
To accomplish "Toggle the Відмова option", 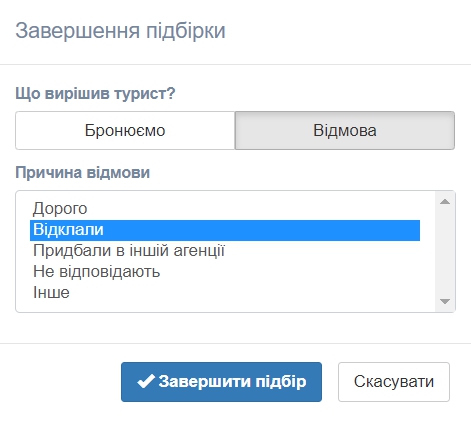I will pos(345,130).
